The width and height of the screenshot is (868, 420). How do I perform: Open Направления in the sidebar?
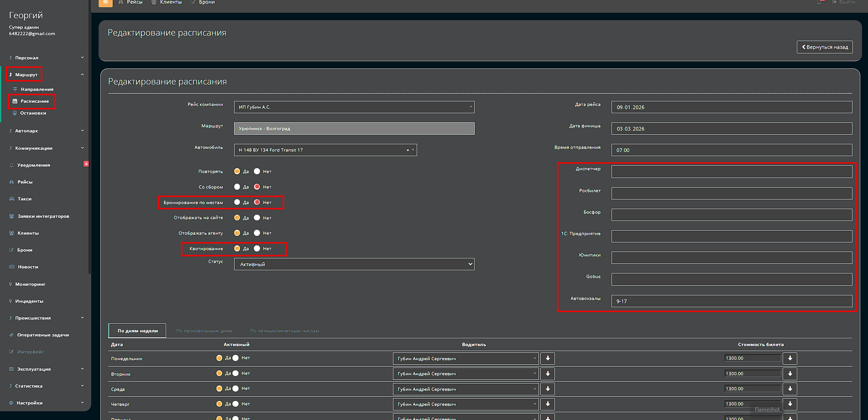tap(37, 89)
